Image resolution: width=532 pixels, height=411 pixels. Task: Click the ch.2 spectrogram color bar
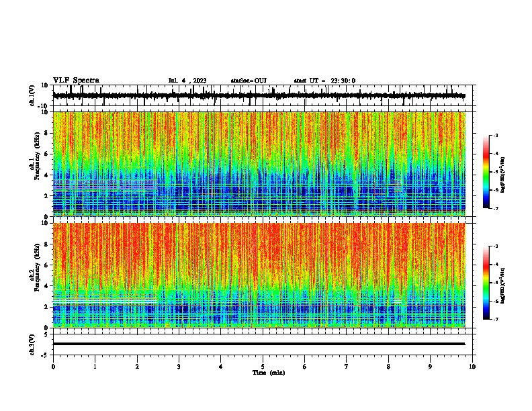pyautogui.click(x=486, y=283)
